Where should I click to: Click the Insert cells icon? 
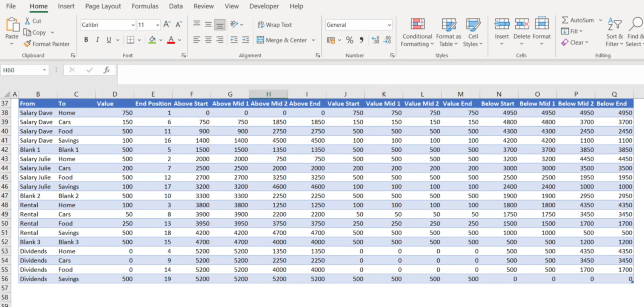coord(501,24)
